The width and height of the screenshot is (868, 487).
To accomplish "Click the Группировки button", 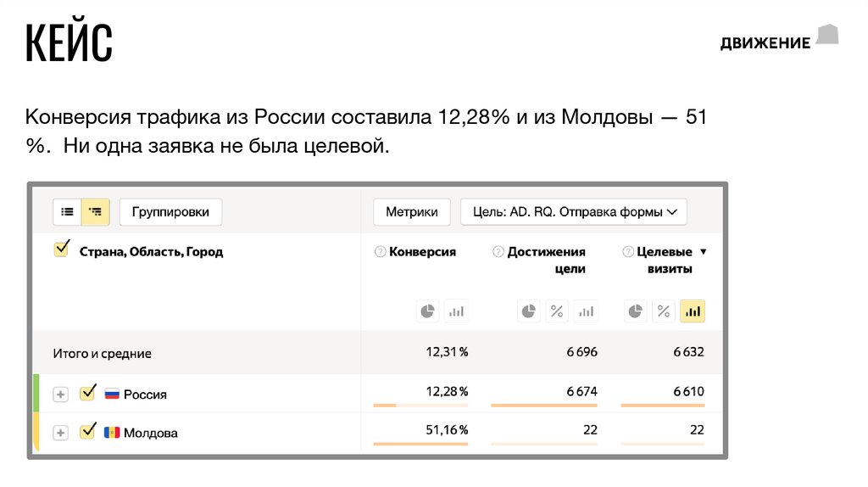I will tap(170, 212).
